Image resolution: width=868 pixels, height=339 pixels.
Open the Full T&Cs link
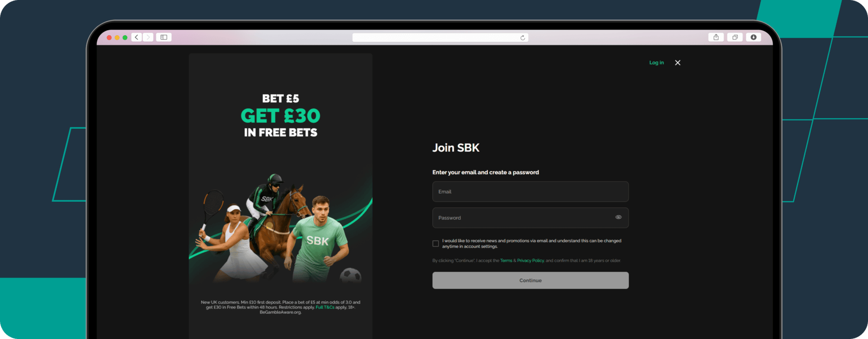[x=325, y=307]
